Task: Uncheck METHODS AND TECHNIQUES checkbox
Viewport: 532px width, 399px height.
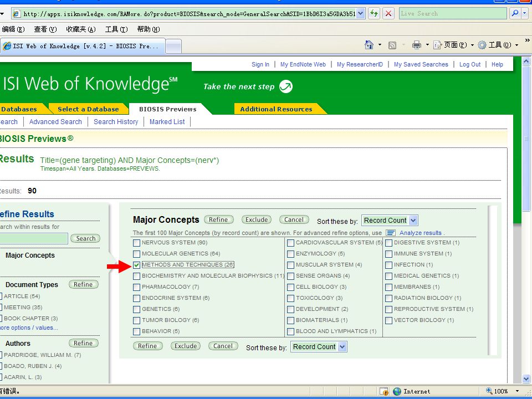Action: pos(136,265)
